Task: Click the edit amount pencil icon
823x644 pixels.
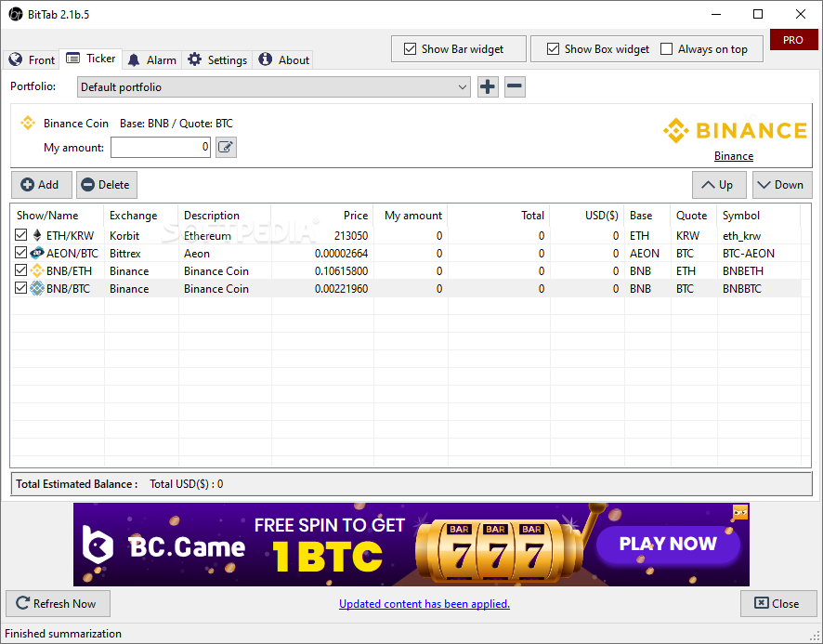Action: 227,147
